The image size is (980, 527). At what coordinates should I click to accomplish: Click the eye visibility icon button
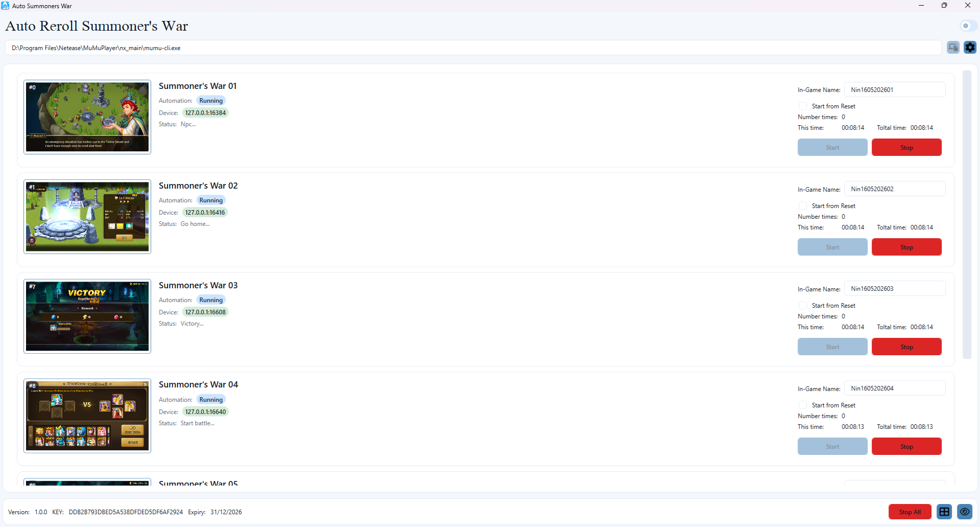(x=965, y=512)
